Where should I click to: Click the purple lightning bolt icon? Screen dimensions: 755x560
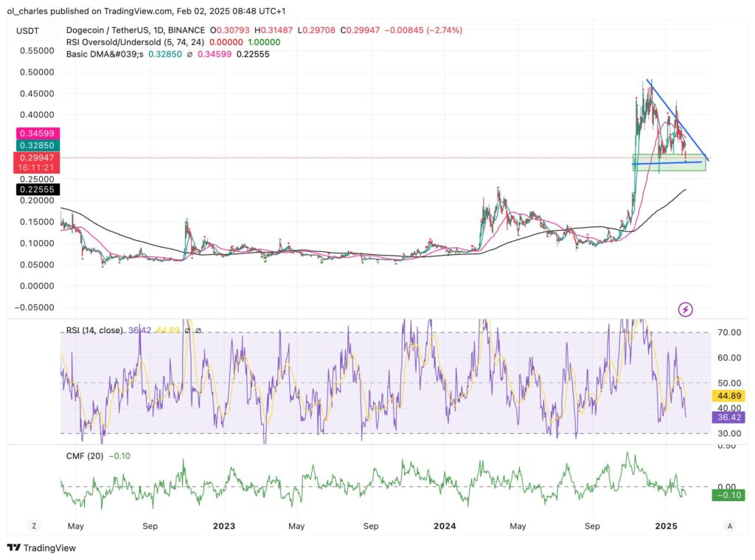[686, 309]
